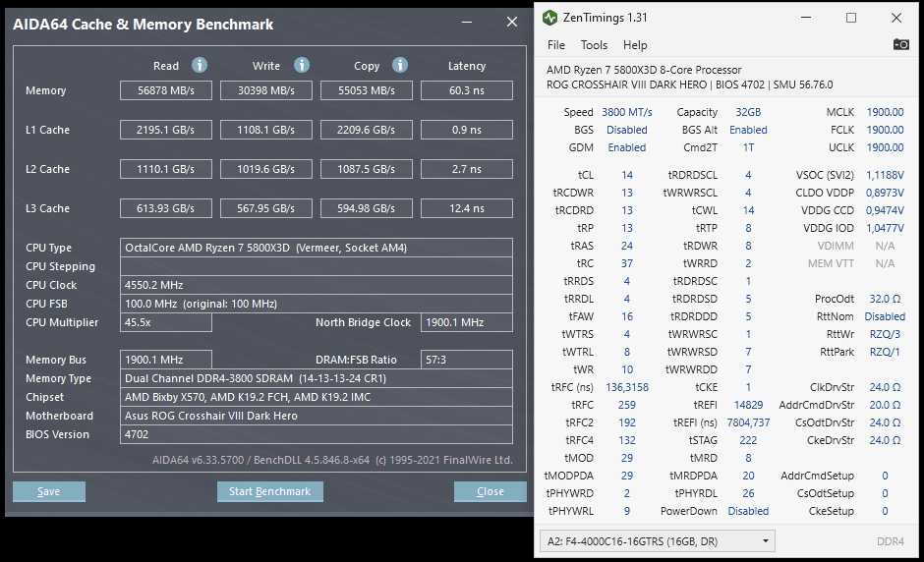Click the PowerDown Disabled value
924x562 pixels.
tap(748, 511)
